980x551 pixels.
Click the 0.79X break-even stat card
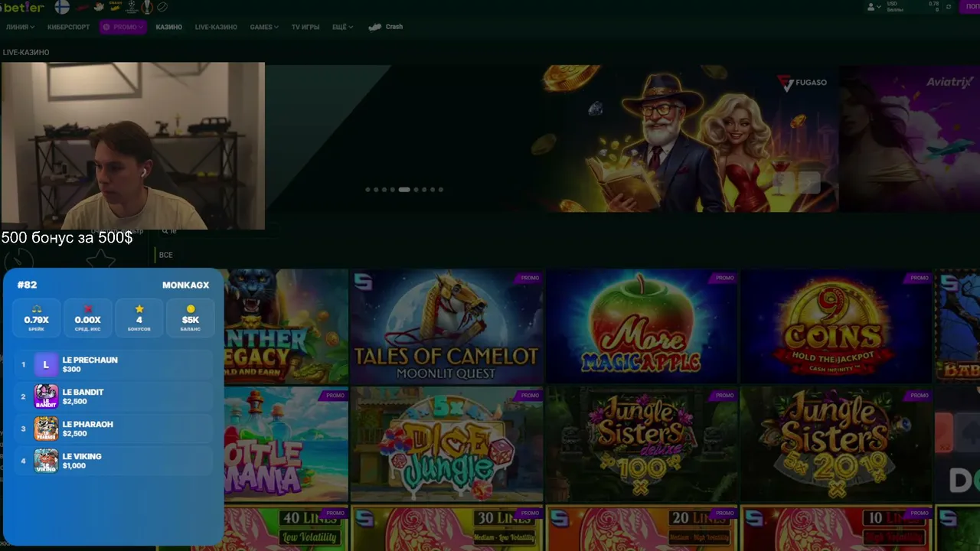(x=37, y=318)
